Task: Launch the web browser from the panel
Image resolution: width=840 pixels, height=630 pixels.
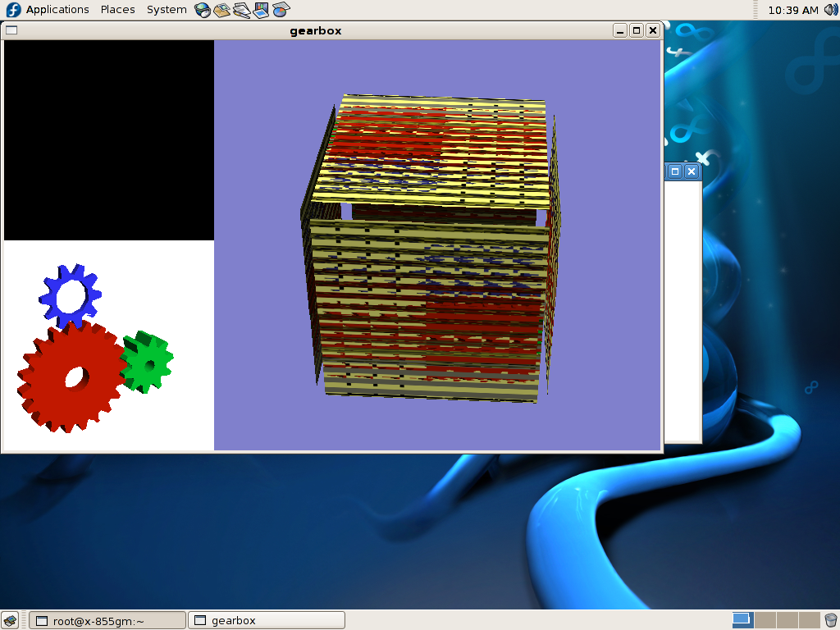Action: 203,10
